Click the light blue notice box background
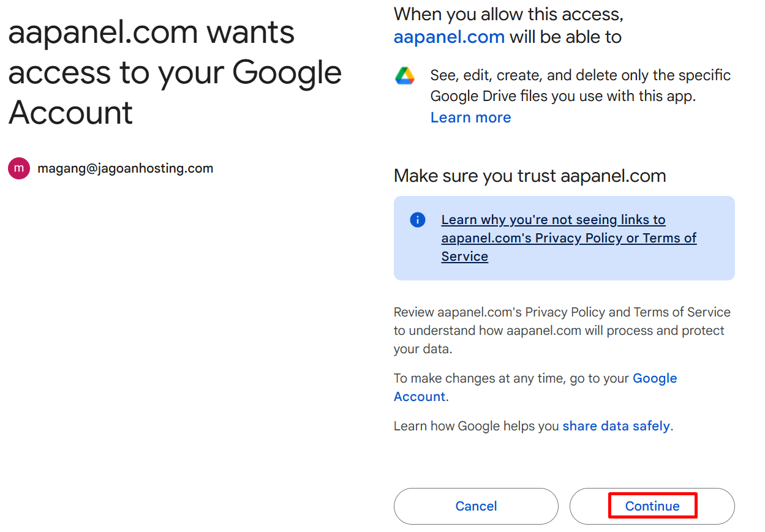The image size is (765, 532). (564, 238)
